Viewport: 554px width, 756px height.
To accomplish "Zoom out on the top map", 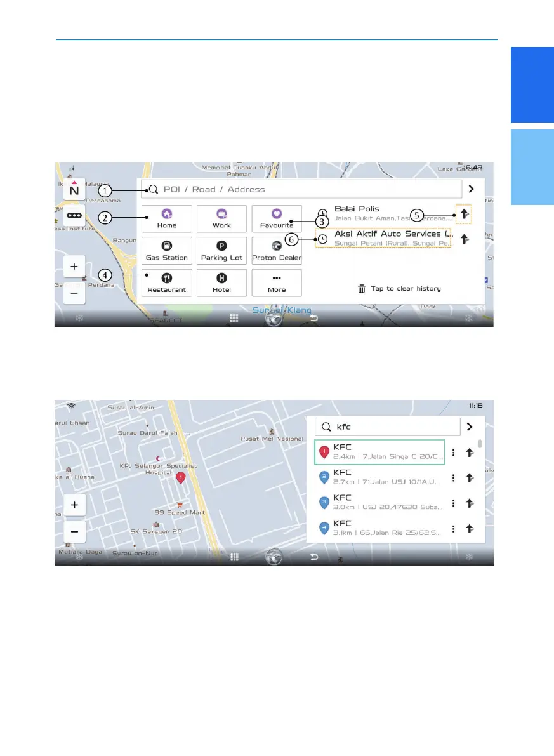I will tap(74, 293).
